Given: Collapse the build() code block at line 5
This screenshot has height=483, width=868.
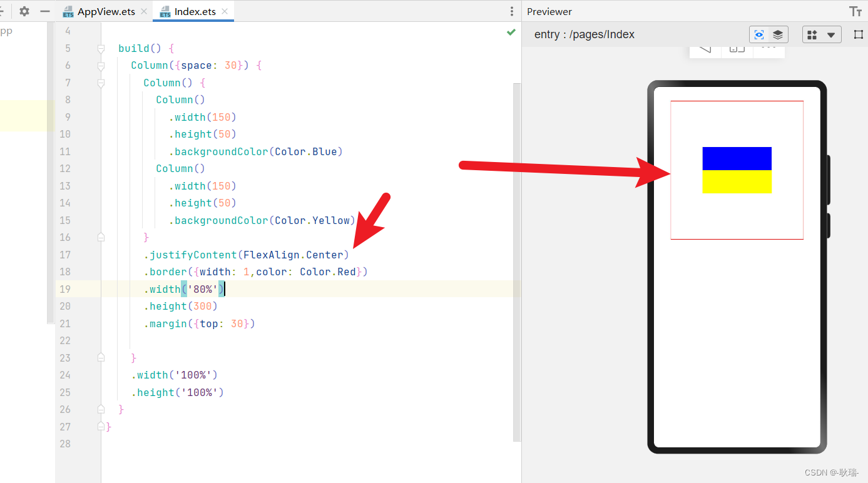Looking at the screenshot, I should click(101, 48).
